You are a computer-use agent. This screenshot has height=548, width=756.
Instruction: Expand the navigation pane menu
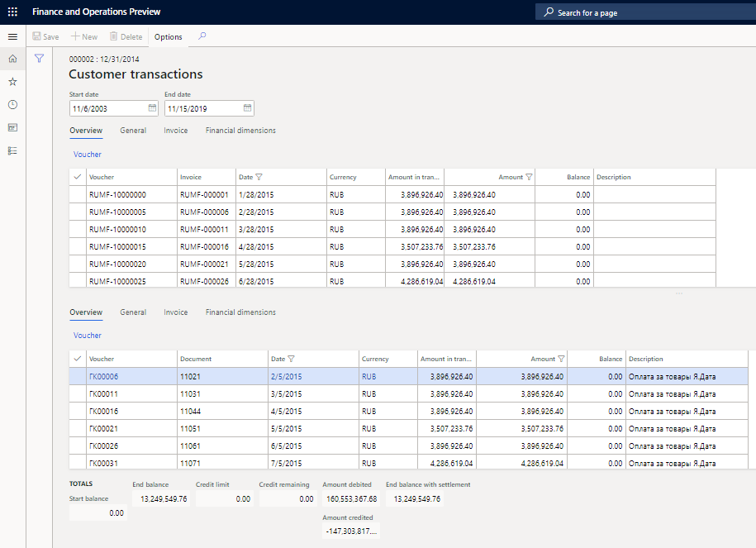(x=12, y=36)
